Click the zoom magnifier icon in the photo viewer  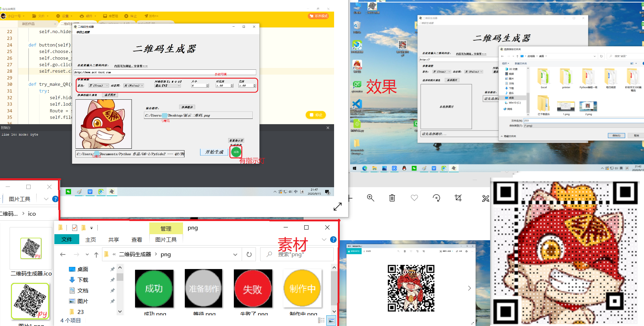pos(371,198)
